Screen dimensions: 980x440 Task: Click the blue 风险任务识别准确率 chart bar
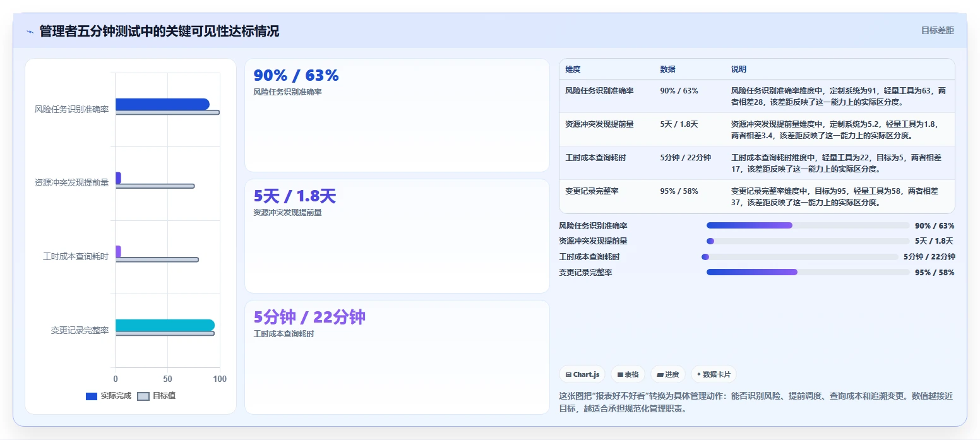pyautogui.click(x=162, y=104)
